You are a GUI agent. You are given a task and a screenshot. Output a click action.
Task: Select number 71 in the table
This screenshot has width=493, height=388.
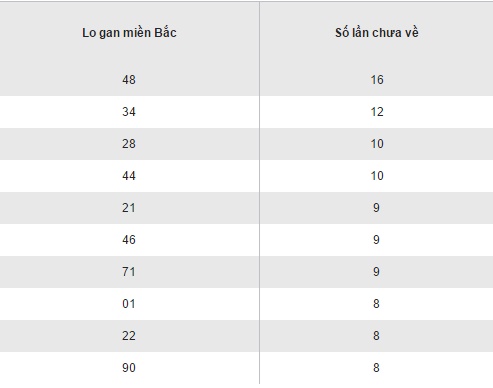pos(129,272)
